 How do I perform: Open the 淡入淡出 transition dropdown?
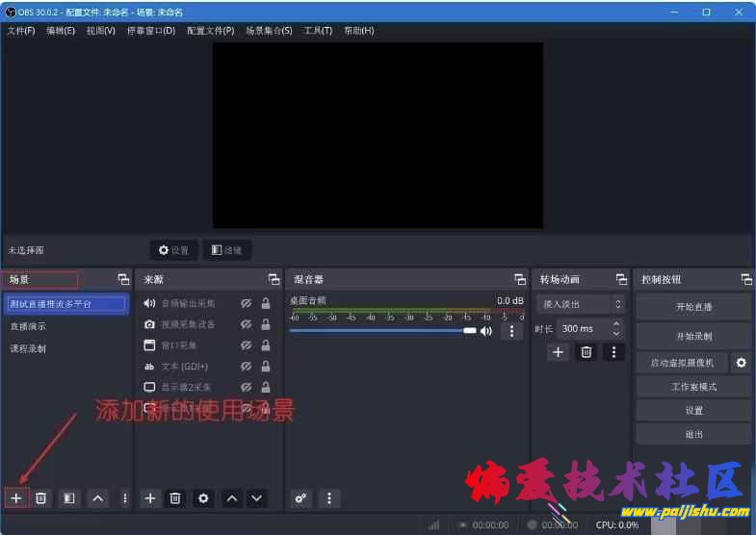(580, 304)
